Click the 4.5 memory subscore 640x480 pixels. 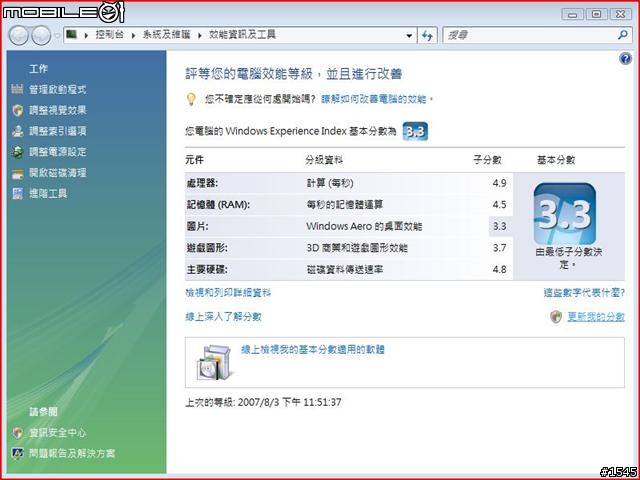pos(499,204)
